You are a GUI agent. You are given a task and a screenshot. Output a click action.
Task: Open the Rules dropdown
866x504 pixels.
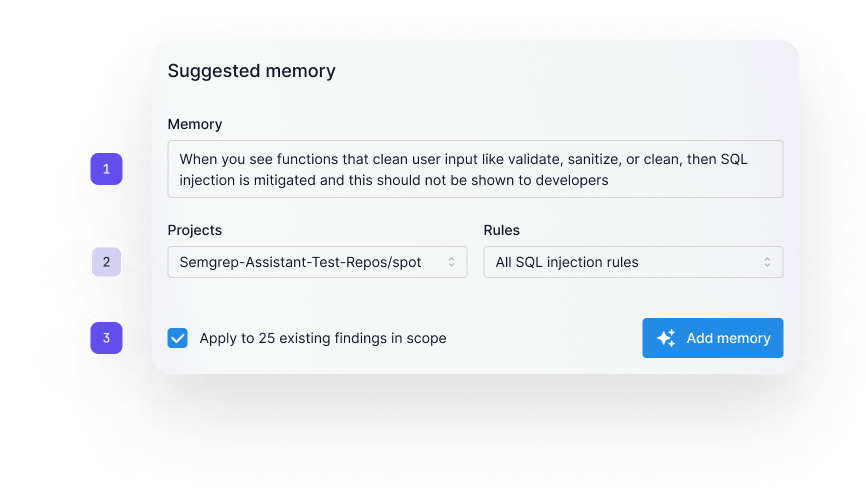tap(633, 262)
